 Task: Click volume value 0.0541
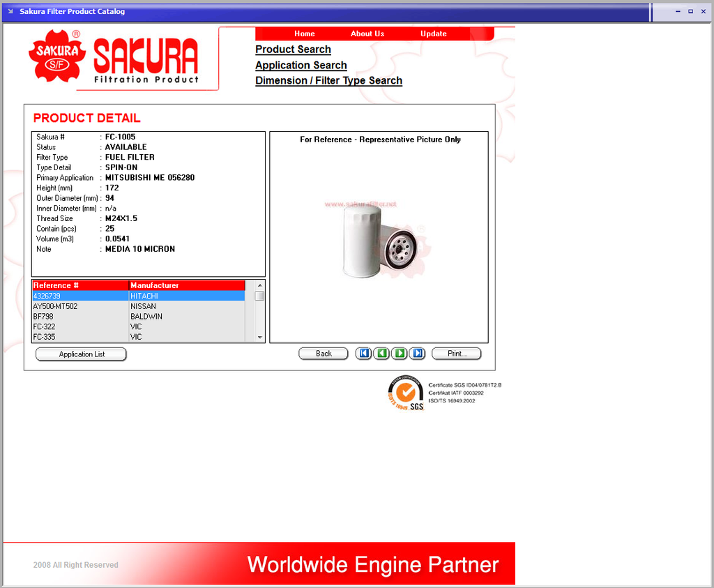(117, 239)
